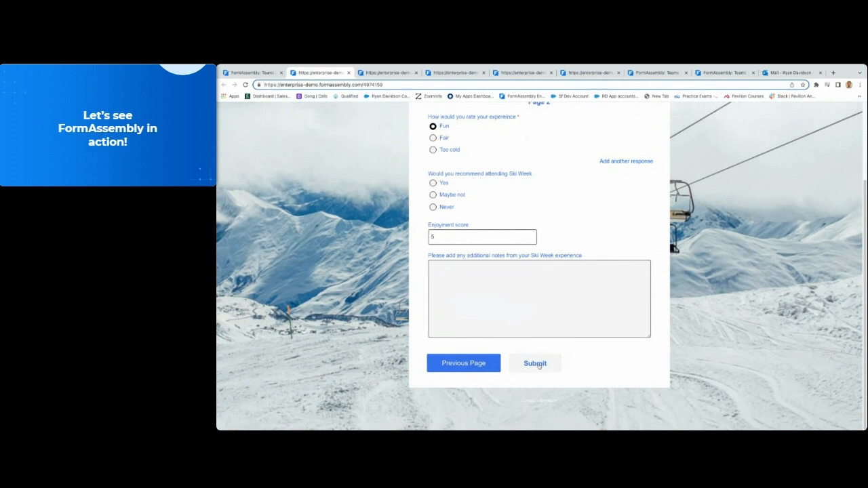The height and width of the screenshot is (488, 868).
Task: Open the Dashboard | Sales bookmark
Action: pos(267,96)
